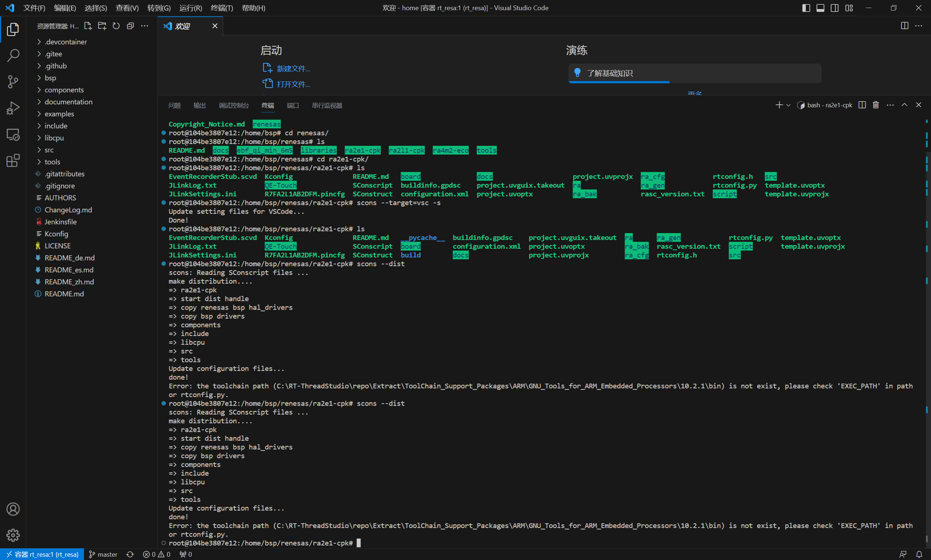Open the 终端(T) menu

(222, 8)
